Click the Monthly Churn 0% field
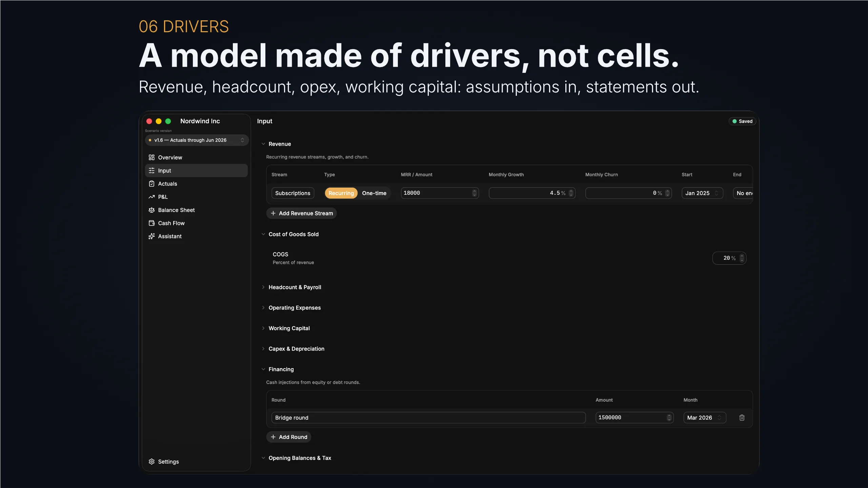868x488 pixels. click(628, 193)
